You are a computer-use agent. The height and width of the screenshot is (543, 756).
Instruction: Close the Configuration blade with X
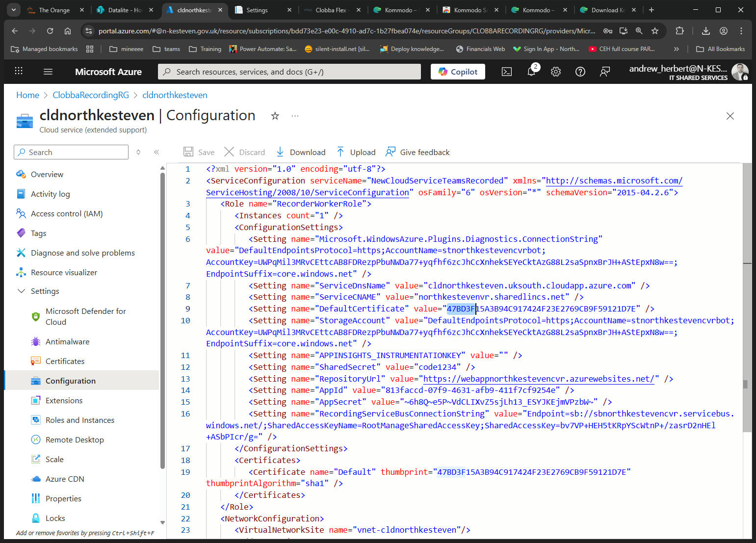(730, 116)
